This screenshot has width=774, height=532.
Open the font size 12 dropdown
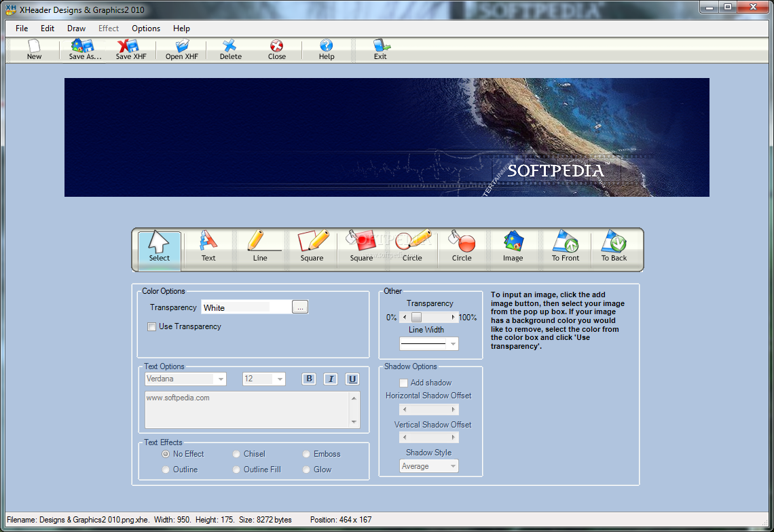tap(280, 379)
